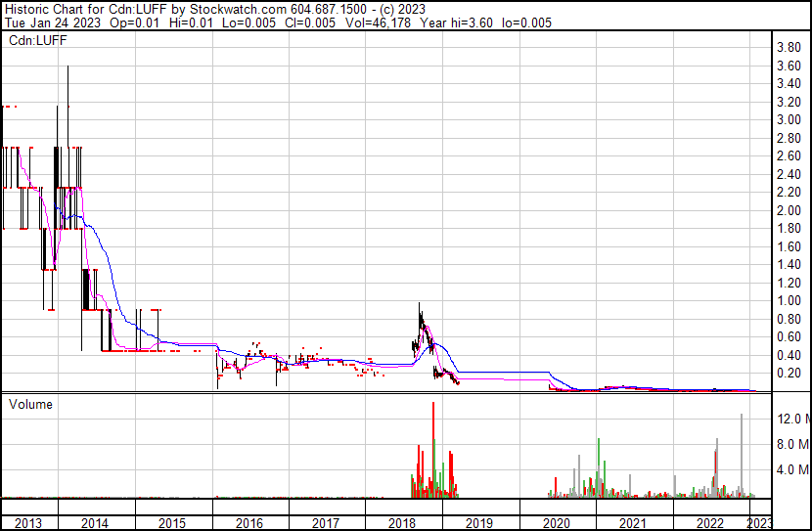Click the 0.20 price axis label

click(x=789, y=374)
